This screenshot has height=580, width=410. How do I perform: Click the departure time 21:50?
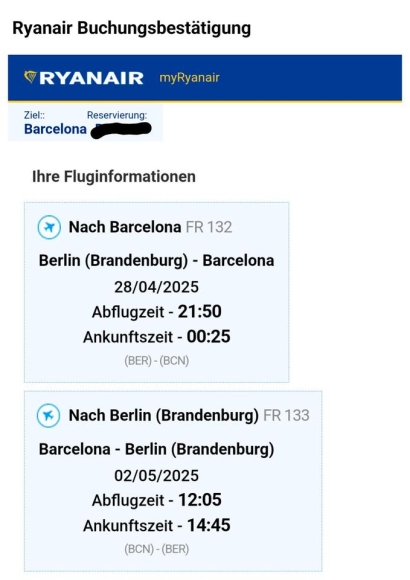click(200, 311)
